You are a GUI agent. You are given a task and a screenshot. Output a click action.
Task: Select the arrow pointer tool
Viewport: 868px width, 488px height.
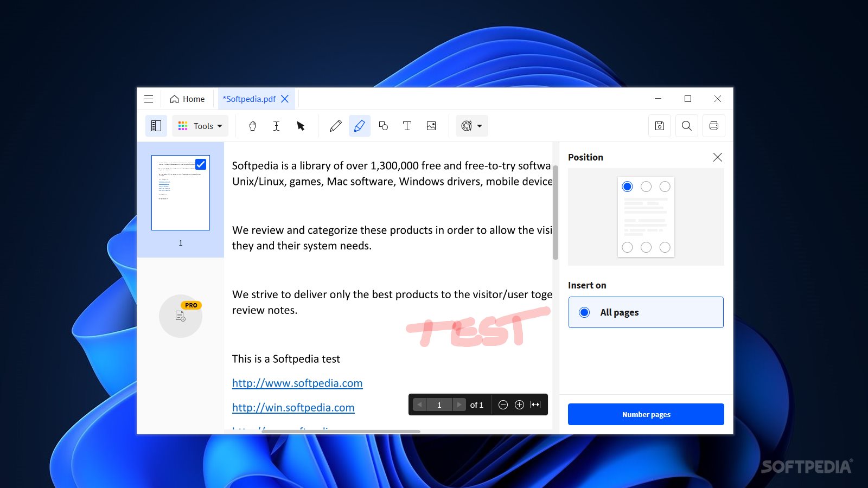click(x=301, y=126)
